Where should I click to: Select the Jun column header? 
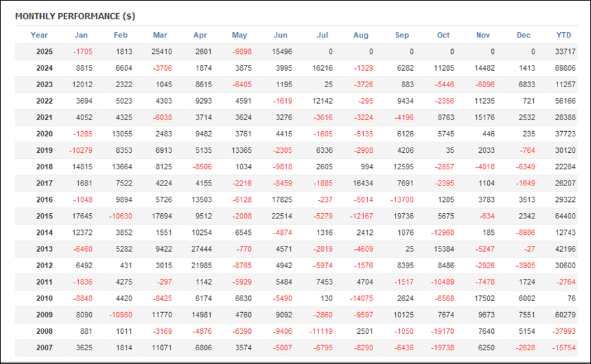(280, 35)
